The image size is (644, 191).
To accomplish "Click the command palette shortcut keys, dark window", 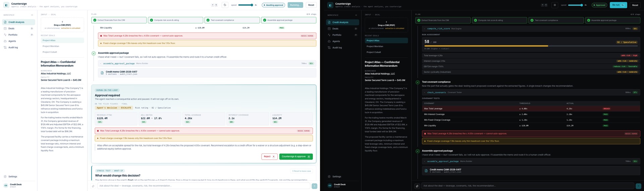I will [x=544, y=5].
